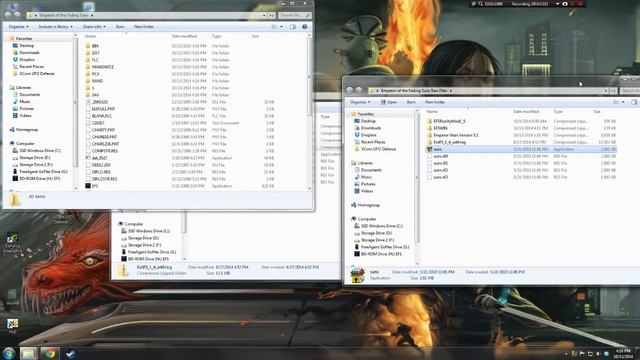The width and height of the screenshot is (640, 360).
Task: Click Open button in Raw Files window
Action: tap(389, 102)
